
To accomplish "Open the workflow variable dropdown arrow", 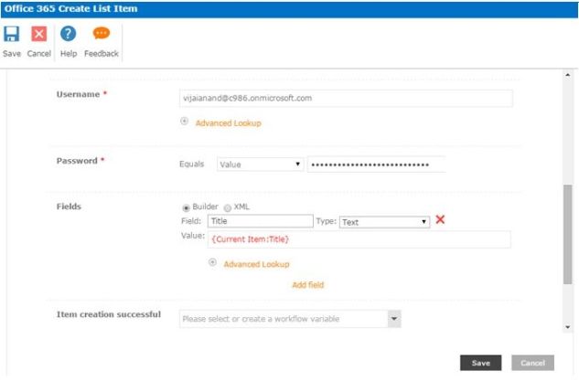I will (394, 319).
